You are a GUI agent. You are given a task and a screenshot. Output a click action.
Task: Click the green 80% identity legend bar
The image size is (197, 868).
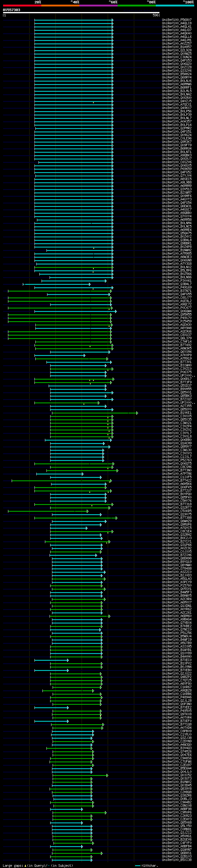coord(137,6)
